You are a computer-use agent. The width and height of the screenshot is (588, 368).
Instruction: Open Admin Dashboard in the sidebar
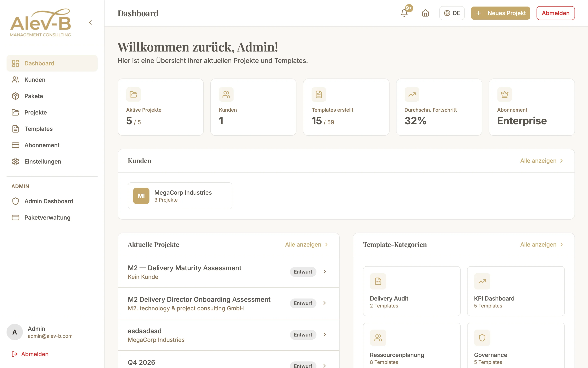point(52,201)
